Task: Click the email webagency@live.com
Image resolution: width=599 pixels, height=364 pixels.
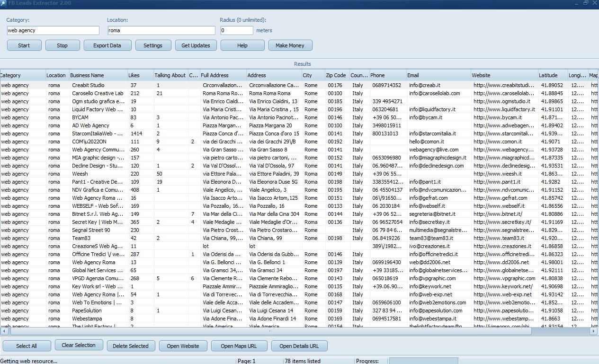Action: [x=434, y=150]
